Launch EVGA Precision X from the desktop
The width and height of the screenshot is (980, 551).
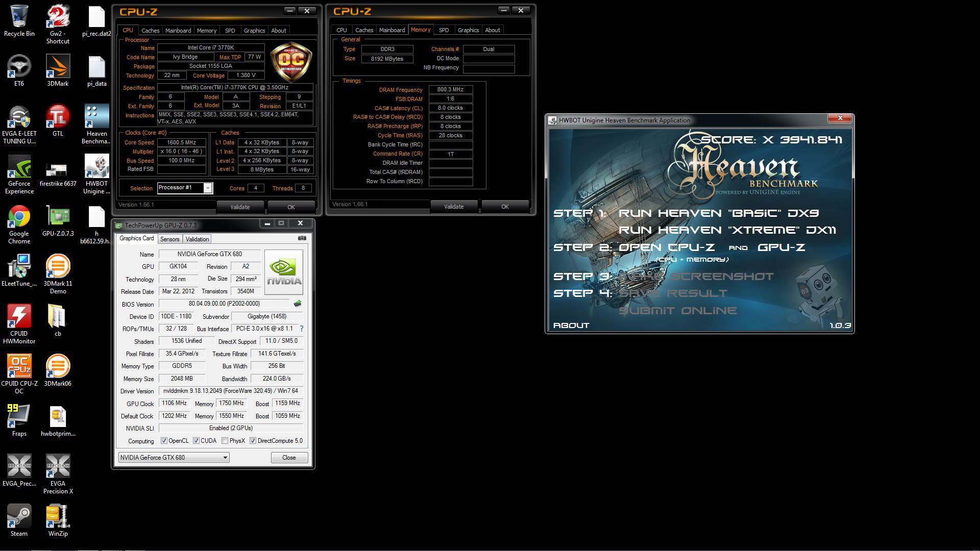(x=58, y=474)
